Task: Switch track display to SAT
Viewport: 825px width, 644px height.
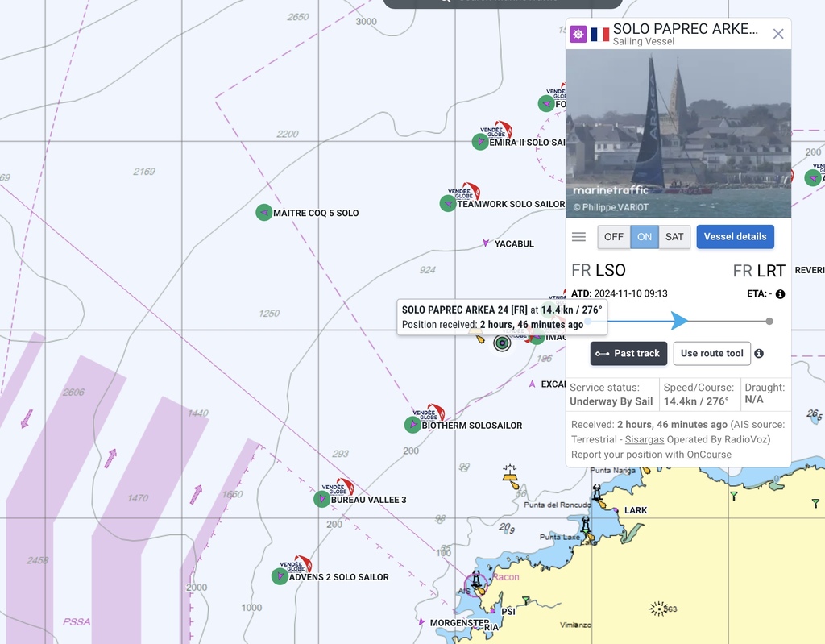Action: 674,237
